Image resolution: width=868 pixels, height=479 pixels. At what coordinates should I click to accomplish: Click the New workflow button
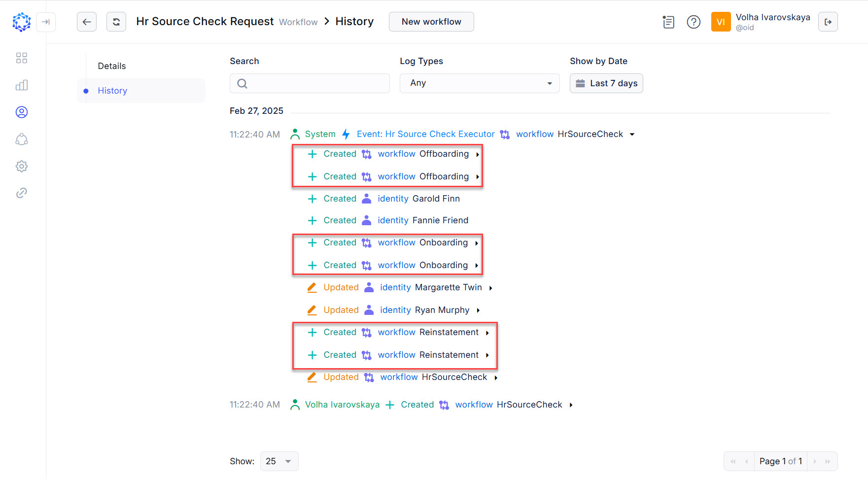[431, 21]
